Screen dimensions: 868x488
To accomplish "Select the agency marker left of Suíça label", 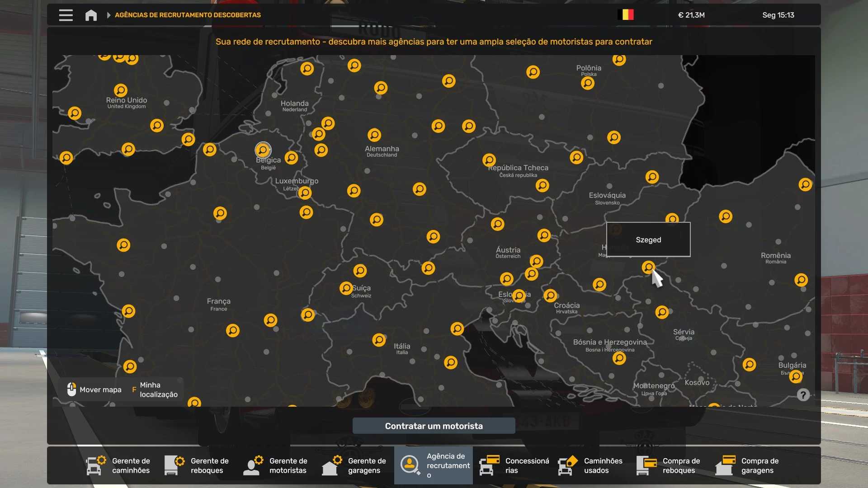I will click(346, 288).
